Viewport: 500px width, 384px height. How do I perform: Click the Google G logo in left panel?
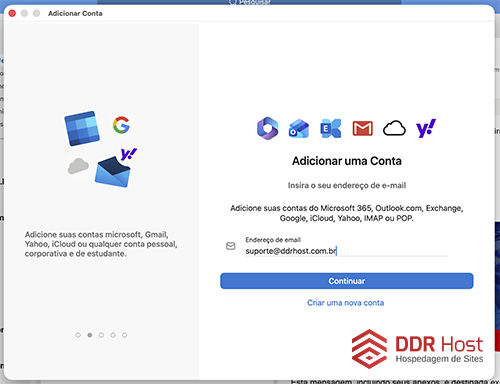(121, 125)
